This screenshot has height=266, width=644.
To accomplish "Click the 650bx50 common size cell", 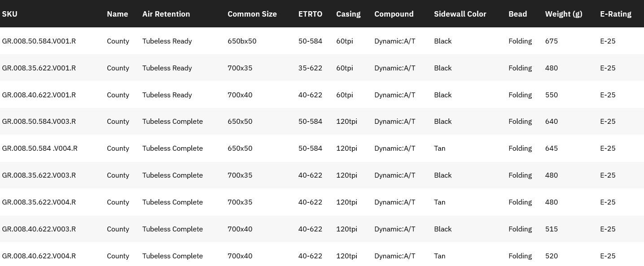I will pos(242,41).
